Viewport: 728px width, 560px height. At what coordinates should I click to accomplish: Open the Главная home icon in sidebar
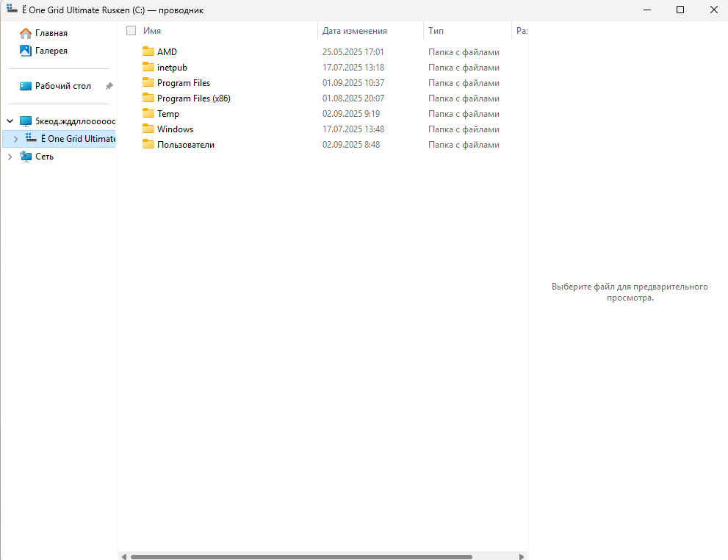[26, 33]
